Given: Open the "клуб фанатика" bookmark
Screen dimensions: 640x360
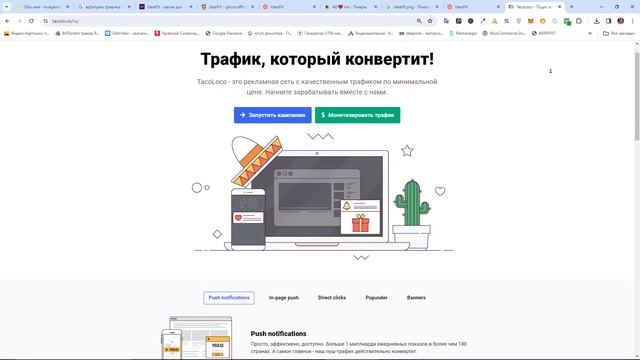Looking at the screenshot, I should [x=270, y=33].
